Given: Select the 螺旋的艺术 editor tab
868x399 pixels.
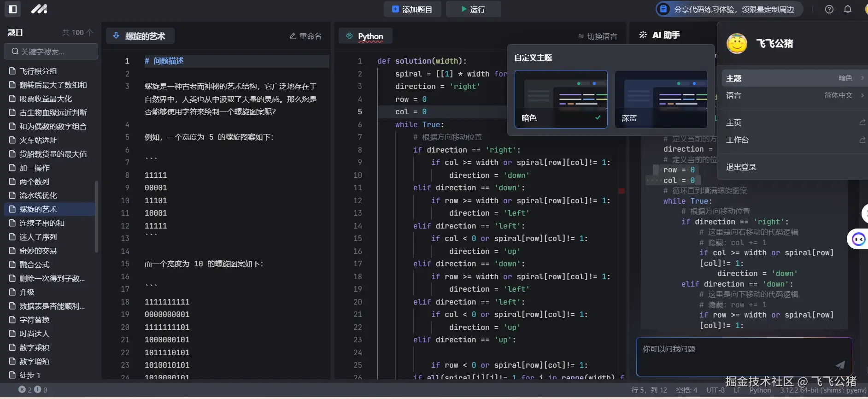Looking at the screenshot, I should (x=141, y=36).
